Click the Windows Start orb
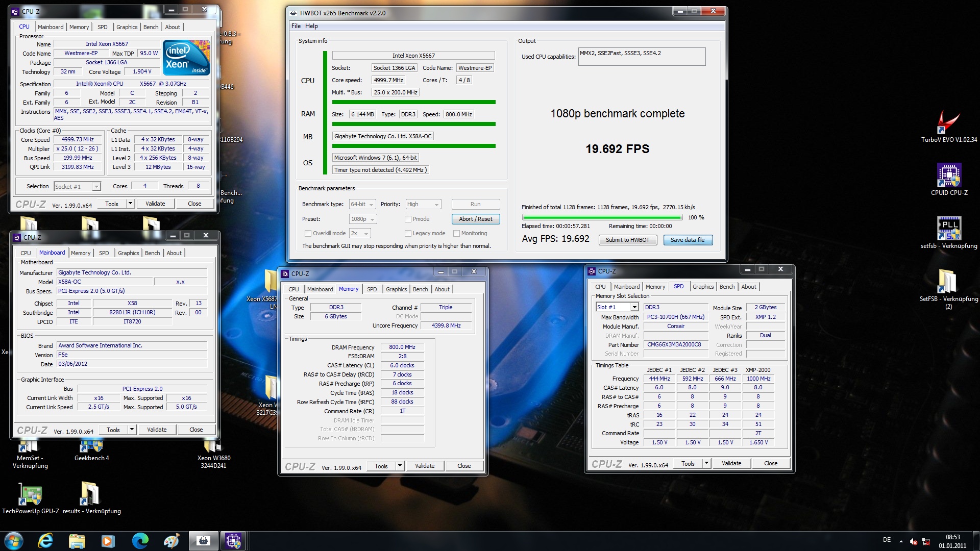This screenshot has width=980, height=551. click(x=13, y=541)
